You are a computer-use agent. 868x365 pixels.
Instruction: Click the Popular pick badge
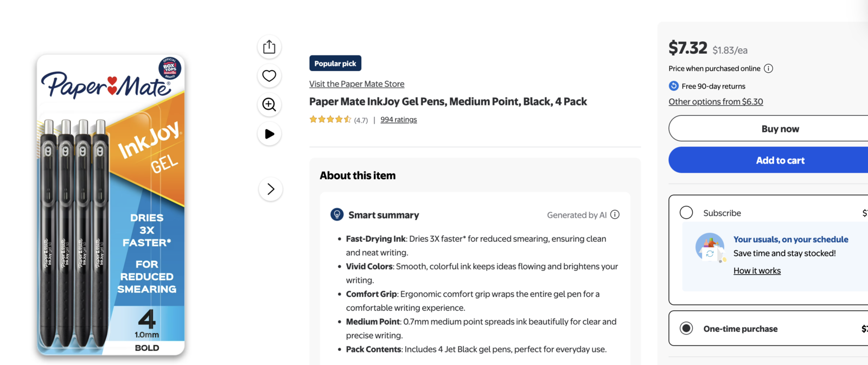tap(335, 64)
